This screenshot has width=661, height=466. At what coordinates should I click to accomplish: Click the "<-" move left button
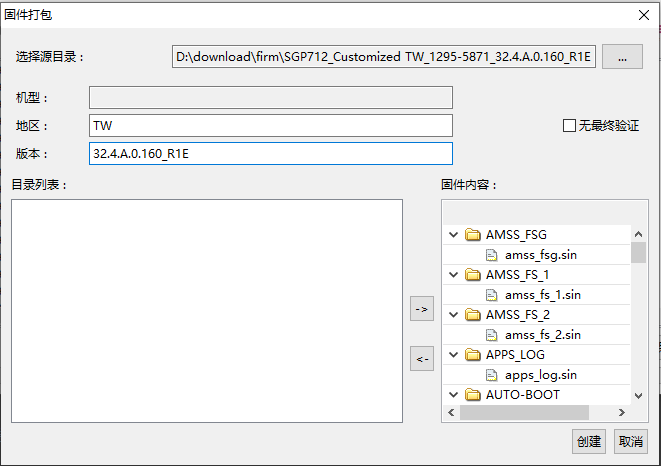click(x=422, y=359)
